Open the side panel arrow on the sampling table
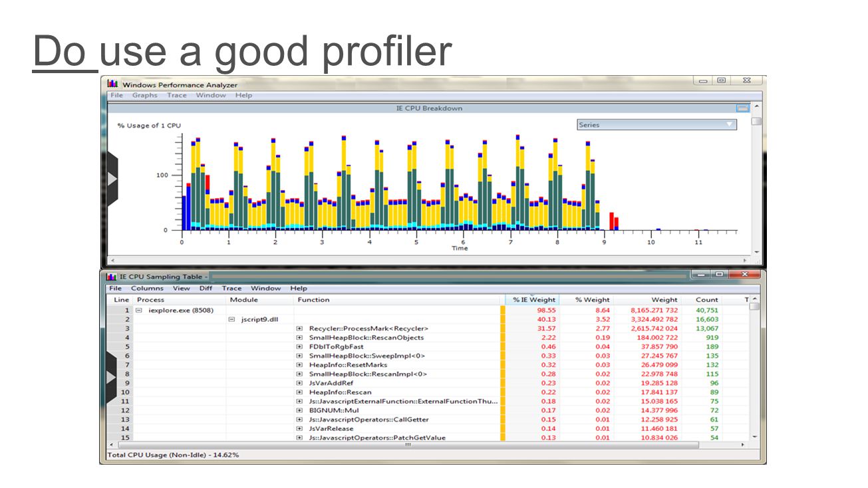 tap(112, 378)
